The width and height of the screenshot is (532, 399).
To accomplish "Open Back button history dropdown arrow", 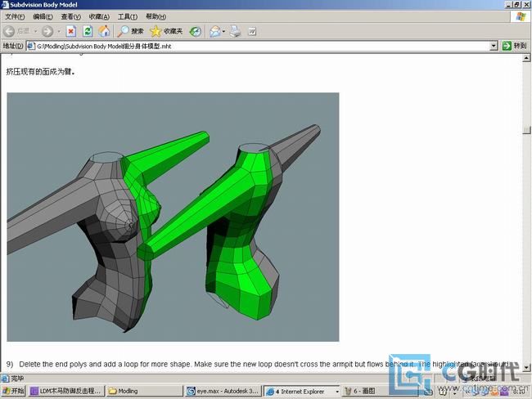I will [x=35, y=32].
